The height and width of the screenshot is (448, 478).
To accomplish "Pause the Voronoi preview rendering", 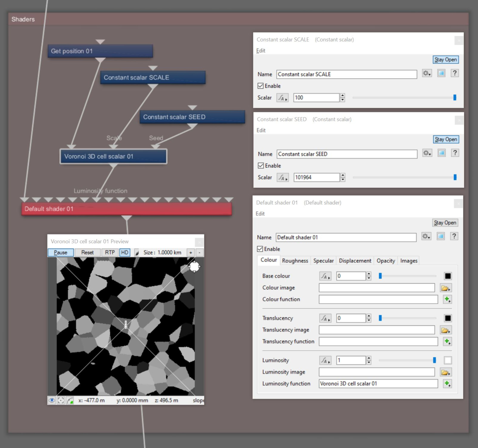I will pyautogui.click(x=61, y=253).
